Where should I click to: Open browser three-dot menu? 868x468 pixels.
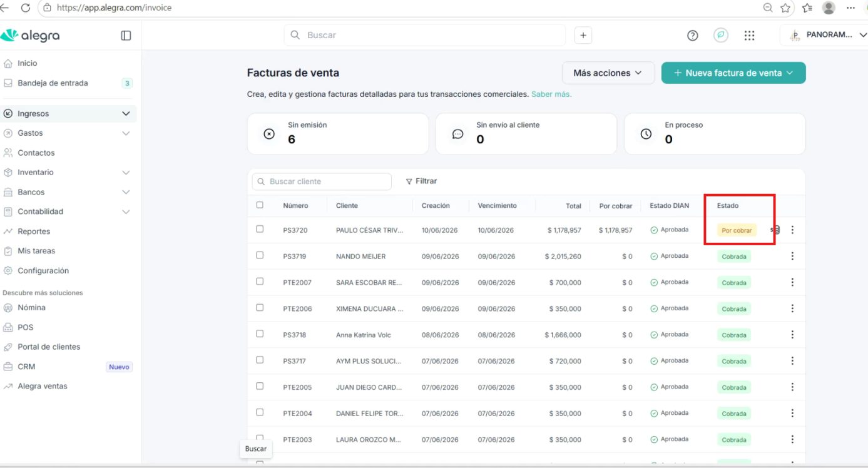850,8
